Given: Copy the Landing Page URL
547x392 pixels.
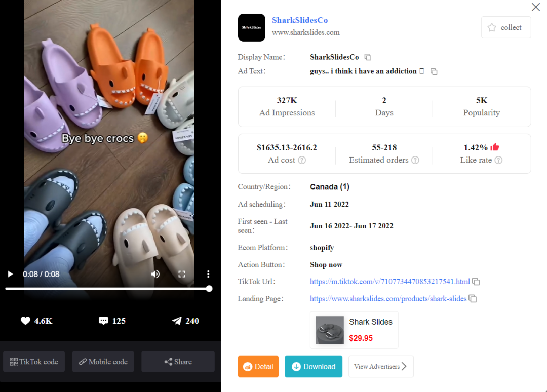Looking at the screenshot, I should [x=473, y=298].
